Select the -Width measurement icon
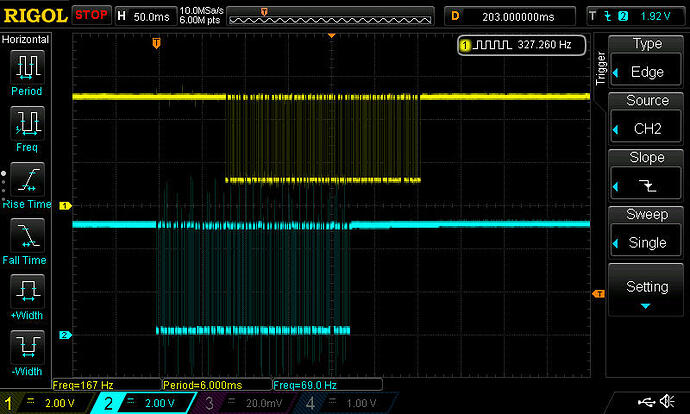Viewport: 690px width, 414px height. 27,347
